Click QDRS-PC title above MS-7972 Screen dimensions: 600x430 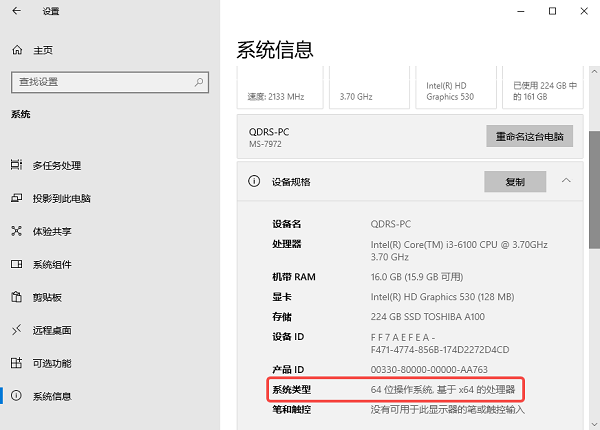tap(269, 132)
